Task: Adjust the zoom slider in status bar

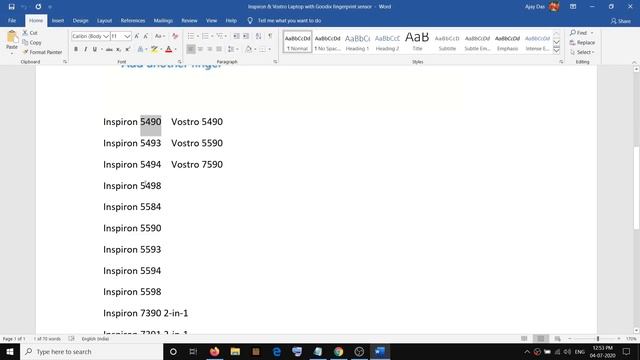Action: pos(598,339)
